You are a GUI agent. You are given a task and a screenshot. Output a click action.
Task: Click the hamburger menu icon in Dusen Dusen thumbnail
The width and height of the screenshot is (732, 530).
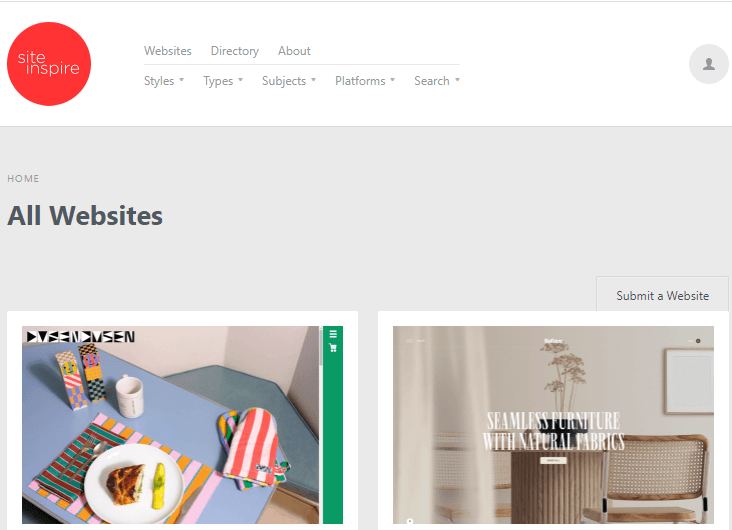coord(333,334)
